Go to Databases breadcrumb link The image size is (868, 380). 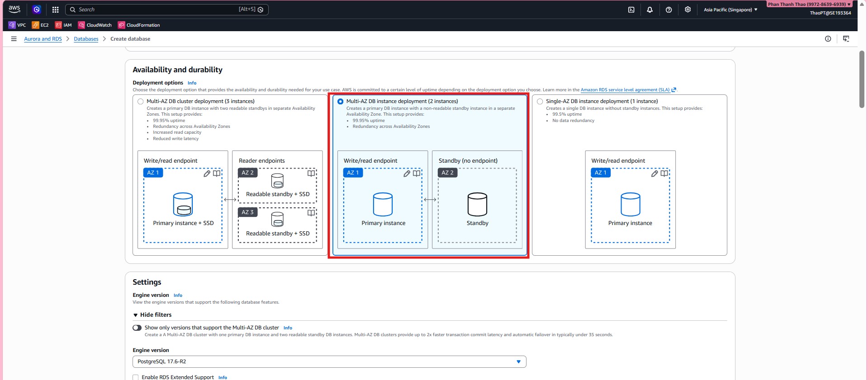[86, 39]
